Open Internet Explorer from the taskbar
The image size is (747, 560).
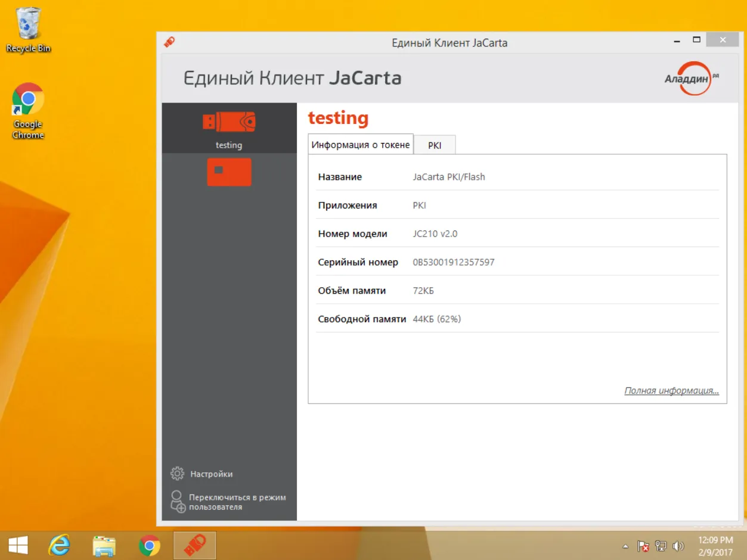tap(59, 545)
